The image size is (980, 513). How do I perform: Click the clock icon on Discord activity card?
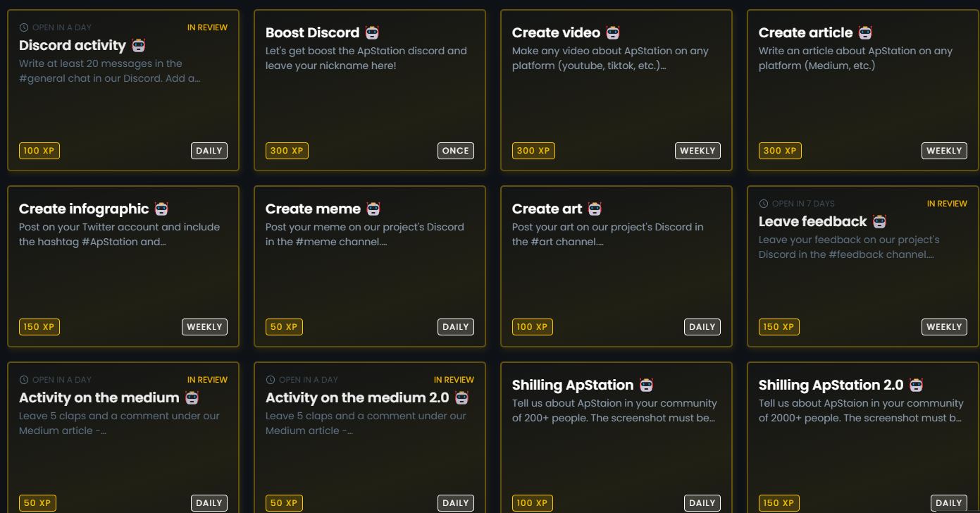24,27
